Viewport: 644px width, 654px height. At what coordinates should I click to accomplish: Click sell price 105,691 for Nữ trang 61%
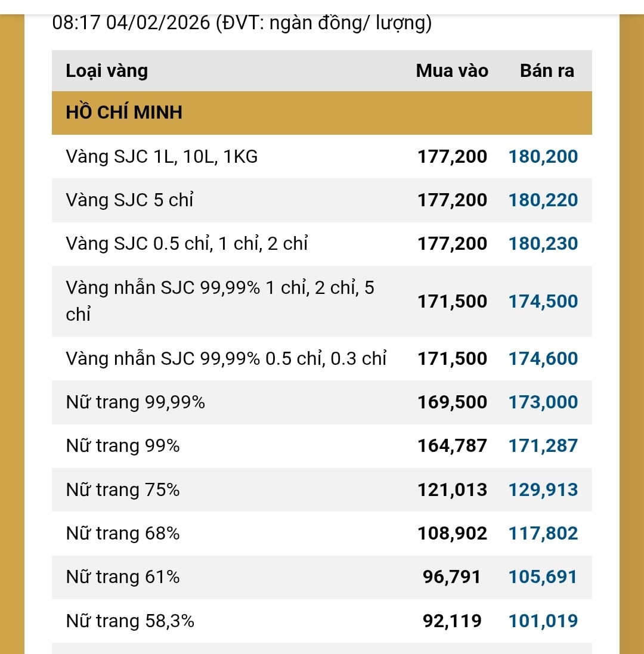pos(543,577)
